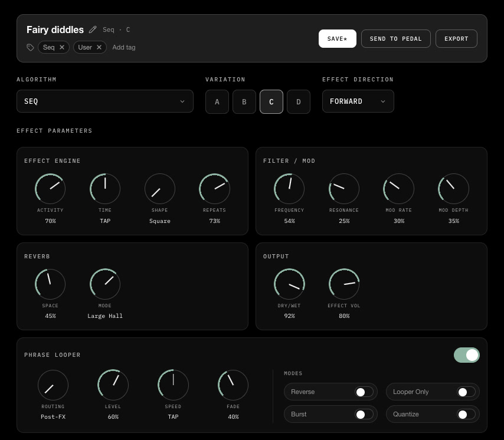Click the Fairy diddles preset title
This screenshot has width=504, height=440.
tap(55, 29)
